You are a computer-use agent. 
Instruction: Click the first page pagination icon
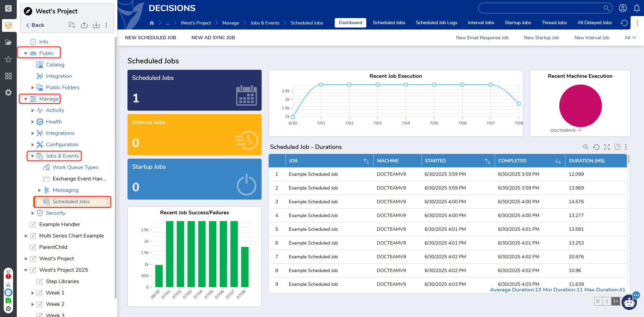pyautogui.click(x=598, y=301)
